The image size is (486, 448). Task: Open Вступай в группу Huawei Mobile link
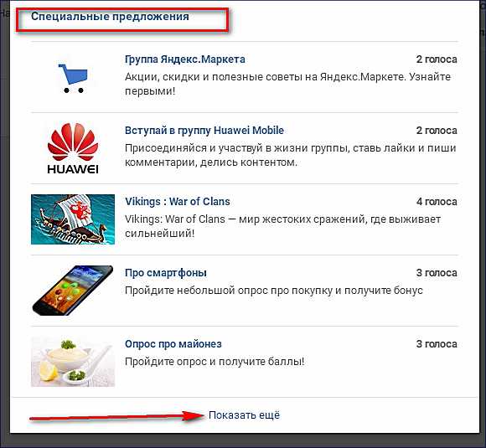click(204, 131)
